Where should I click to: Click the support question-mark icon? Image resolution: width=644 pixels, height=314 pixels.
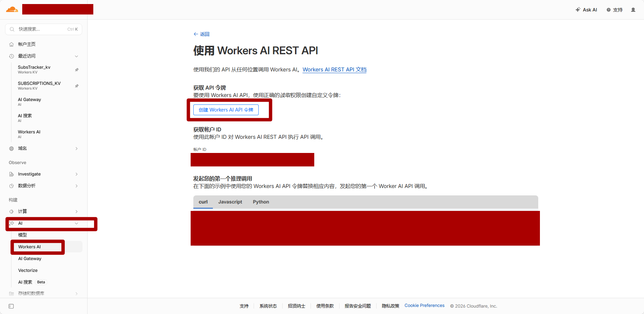tap(609, 10)
